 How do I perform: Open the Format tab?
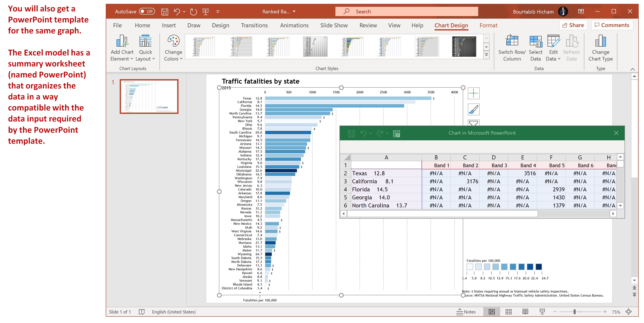[x=488, y=25]
